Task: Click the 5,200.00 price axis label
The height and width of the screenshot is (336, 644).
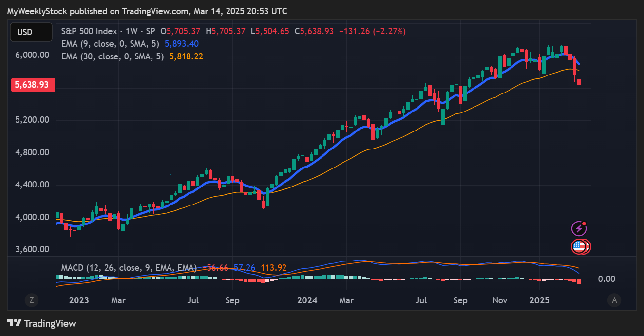Action: click(32, 120)
